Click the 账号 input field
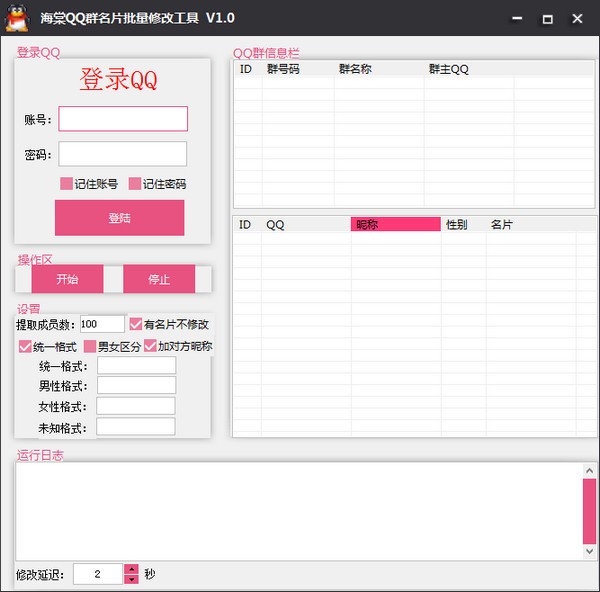Screen dimensions: 600x592 click(x=123, y=119)
